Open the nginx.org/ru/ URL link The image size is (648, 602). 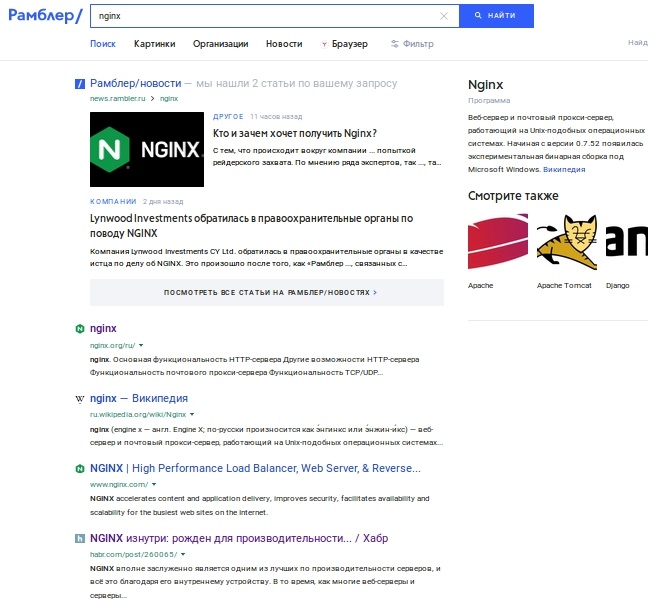point(112,345)
